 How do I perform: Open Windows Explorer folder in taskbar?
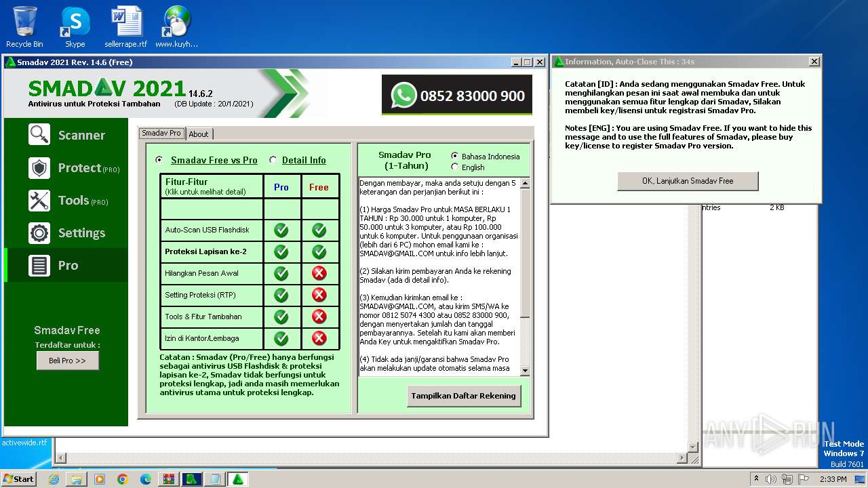[x=77, y=479]
